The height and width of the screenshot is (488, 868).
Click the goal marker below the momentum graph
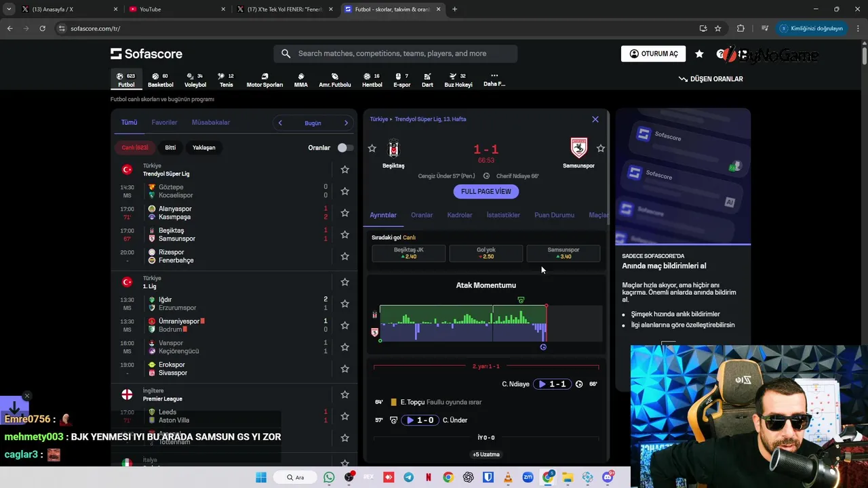point(543,347)
